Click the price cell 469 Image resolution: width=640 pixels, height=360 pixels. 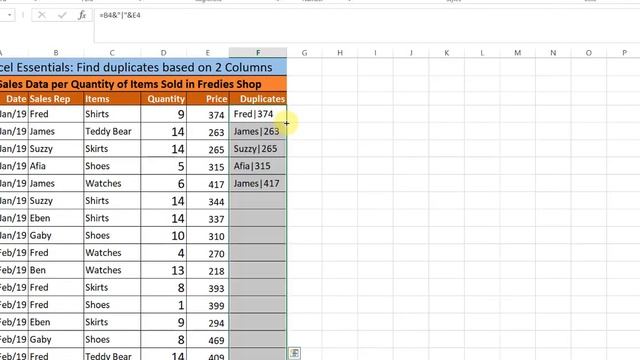[x=208, y=340]
